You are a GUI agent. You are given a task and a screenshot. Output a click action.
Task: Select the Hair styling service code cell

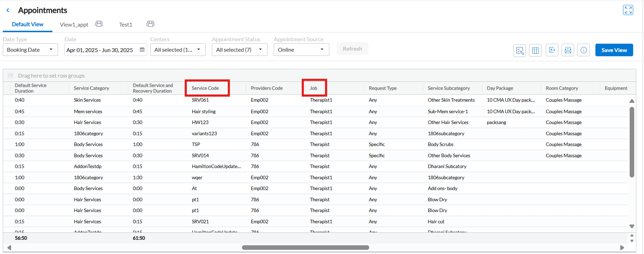(204, 111)
